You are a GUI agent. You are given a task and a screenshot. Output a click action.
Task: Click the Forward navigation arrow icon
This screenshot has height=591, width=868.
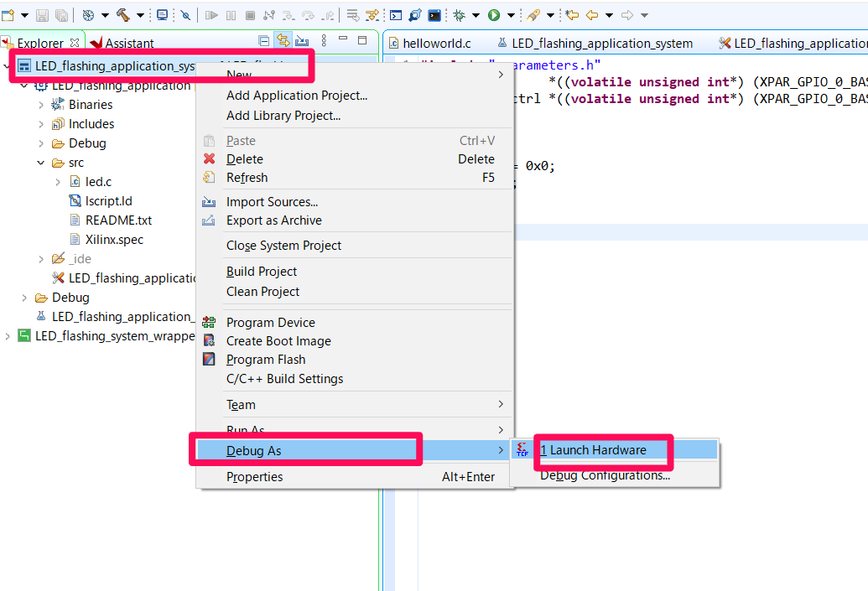[x=627, y=15]
